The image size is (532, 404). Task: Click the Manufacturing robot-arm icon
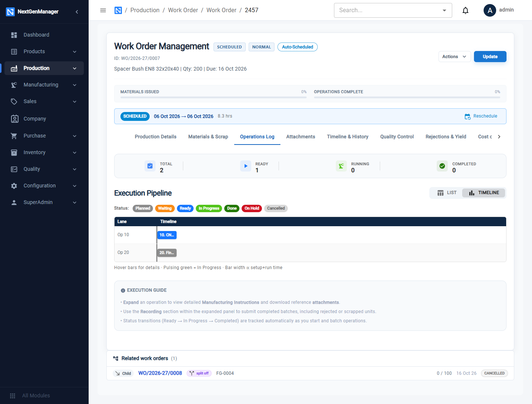[14, 85]
